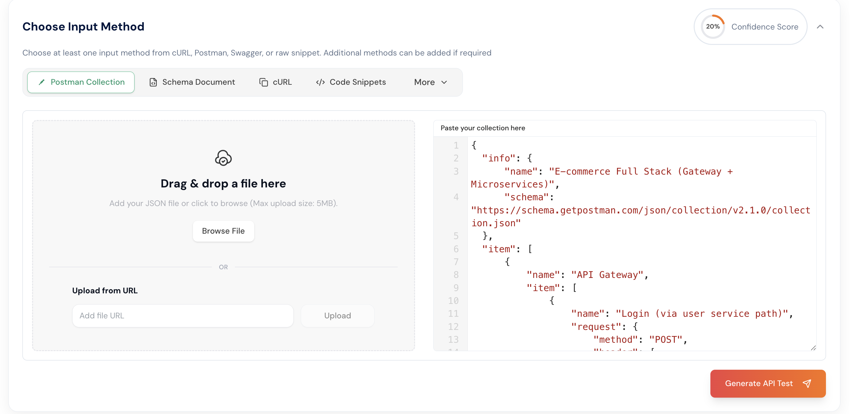Viewport: 868px width, 414px height.
Task: Click the Generate API Test button
Action: [768, 383]
